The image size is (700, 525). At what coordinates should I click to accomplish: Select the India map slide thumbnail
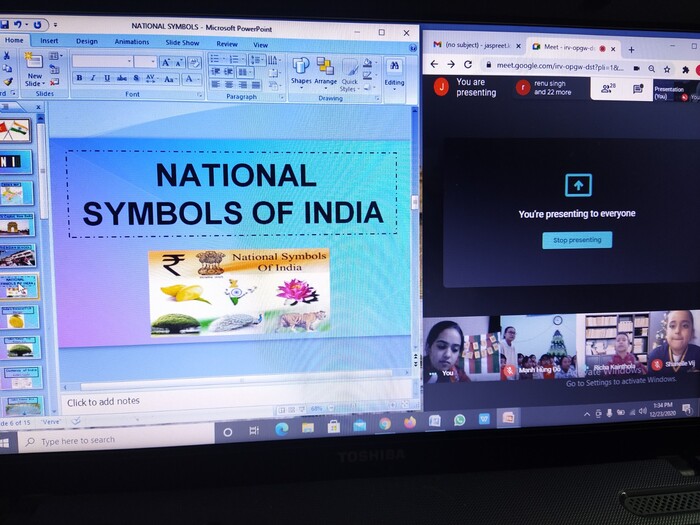[x=15, y=194]
